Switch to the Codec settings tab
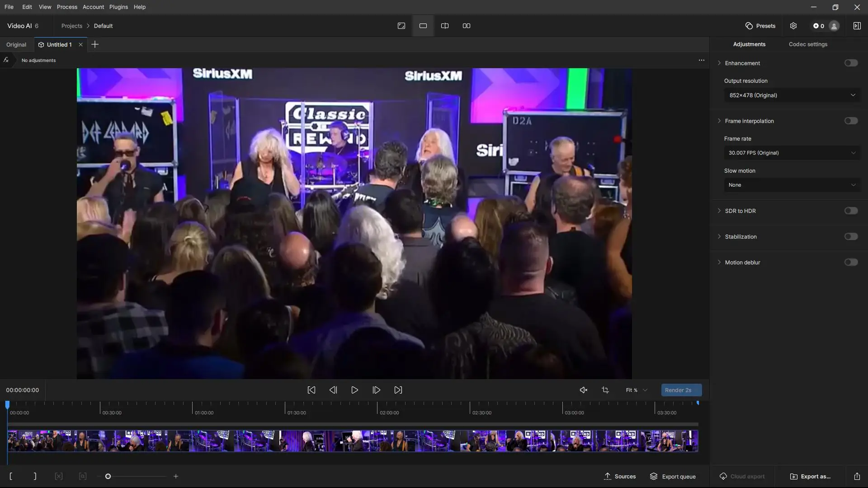The height and width of the screenshot is (488, 868). click(x=808, y=44)
